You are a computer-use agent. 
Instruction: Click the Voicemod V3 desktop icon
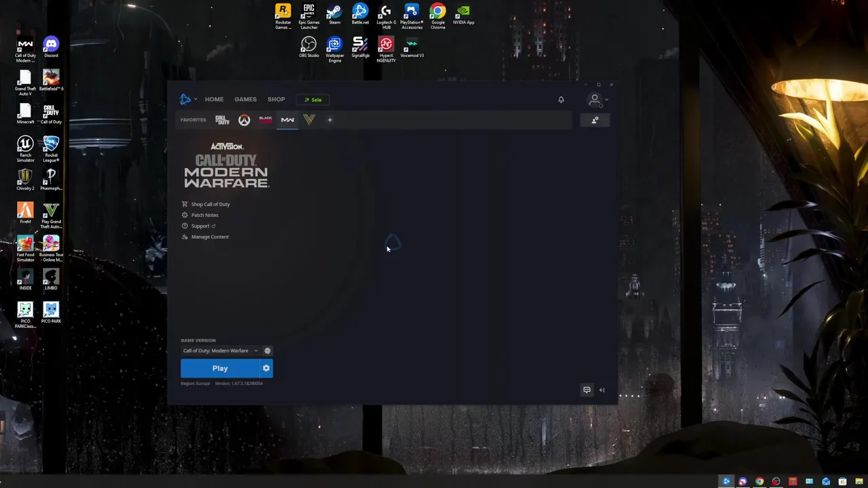click(x=412, y=47)
